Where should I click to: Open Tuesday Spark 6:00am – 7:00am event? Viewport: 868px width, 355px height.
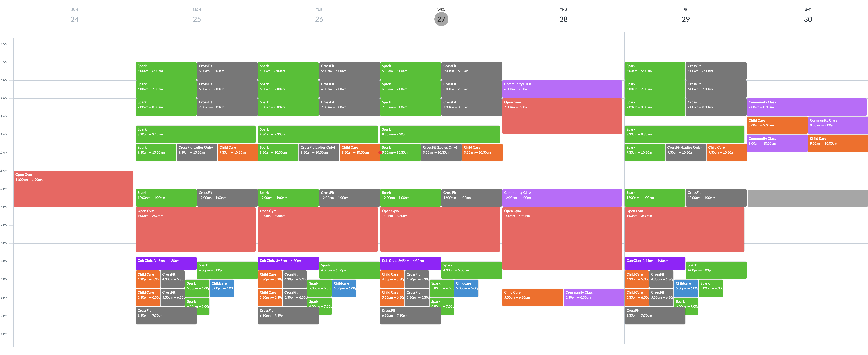click(288, 89)
